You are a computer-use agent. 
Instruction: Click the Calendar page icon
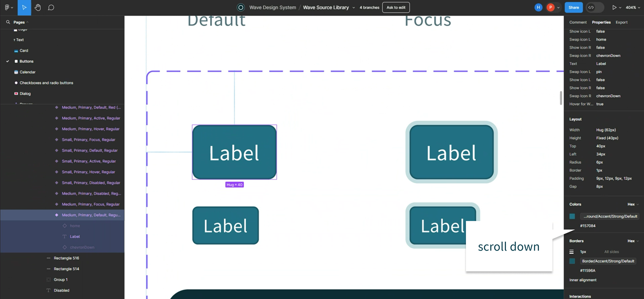(16, 72)
